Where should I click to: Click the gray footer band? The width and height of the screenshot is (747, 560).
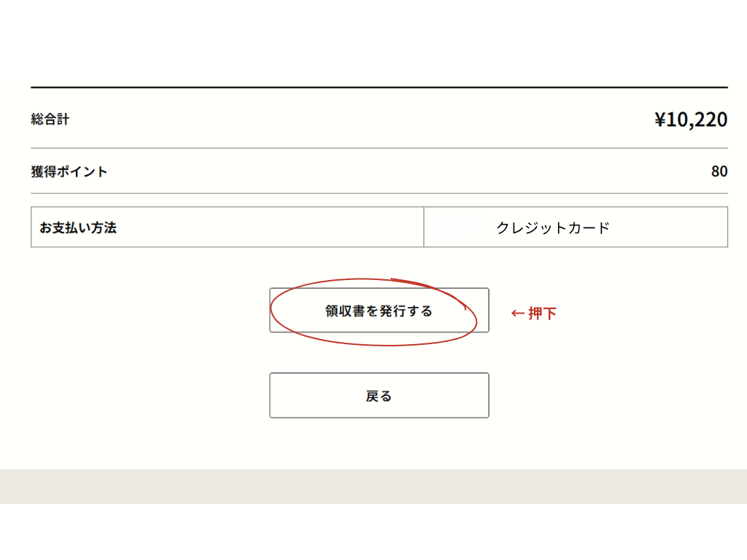pos(373,486)
